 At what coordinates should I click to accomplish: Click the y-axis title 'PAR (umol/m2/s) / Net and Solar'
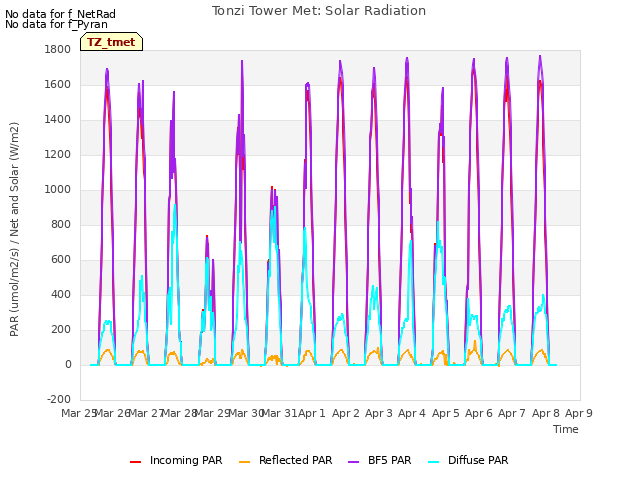[x=14, y=229]
